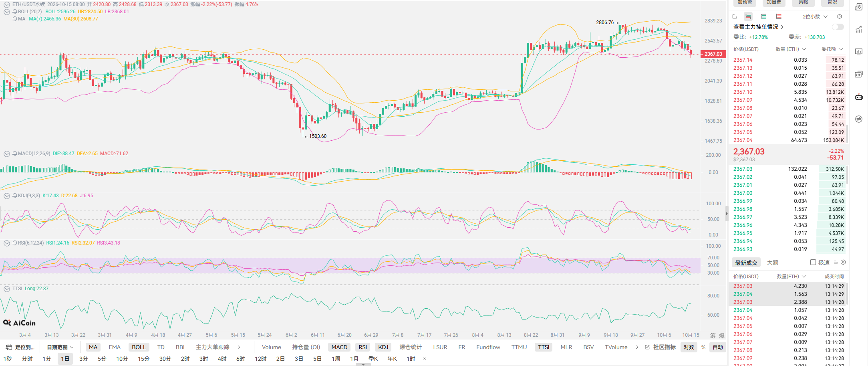
Task: Click the Fundflow indicator button
Action: [488, 347]
